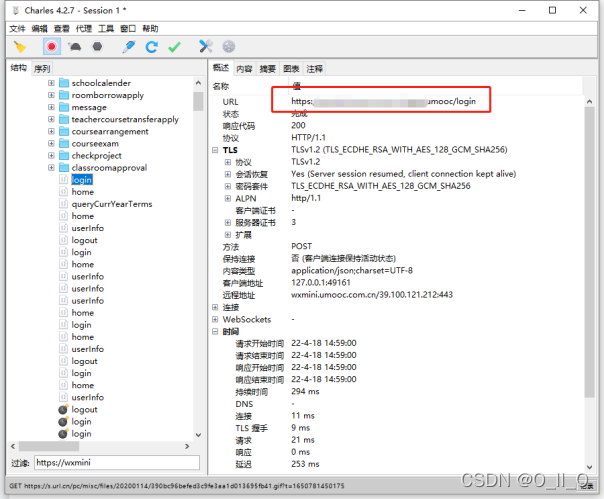Switch to the 结构 tab
This screenshot has width=604, height=499.
[18, 68]
